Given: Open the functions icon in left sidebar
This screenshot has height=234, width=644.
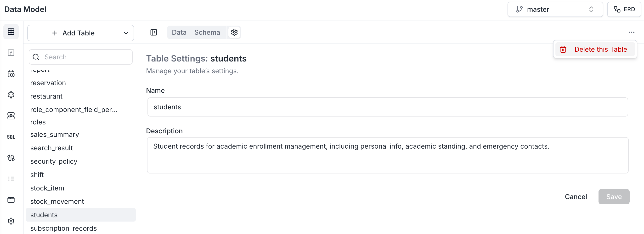Looking at the screenshot, I should [11, 53].
